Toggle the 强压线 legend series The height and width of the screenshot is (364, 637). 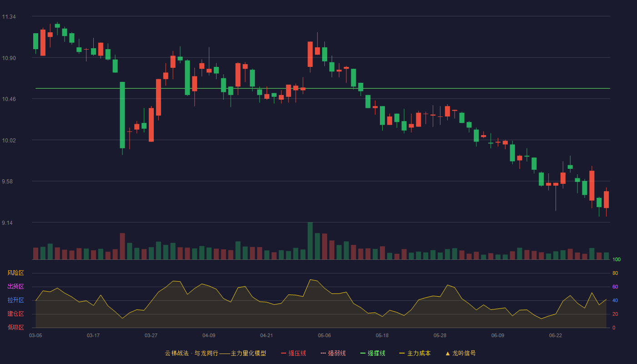pos(293,353)
